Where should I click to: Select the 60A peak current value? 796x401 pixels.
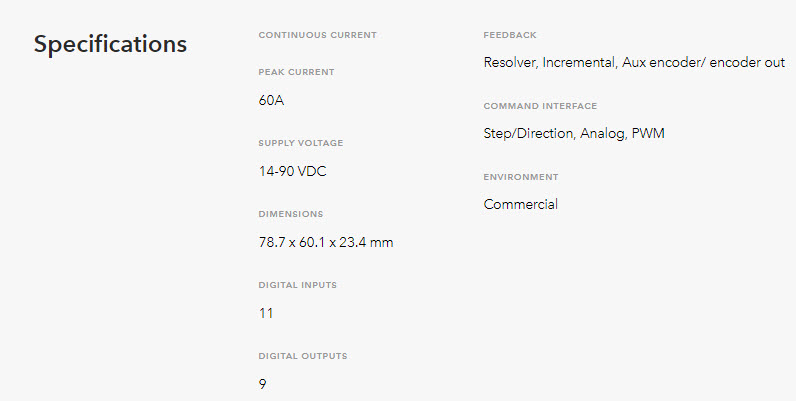(271, 101)
